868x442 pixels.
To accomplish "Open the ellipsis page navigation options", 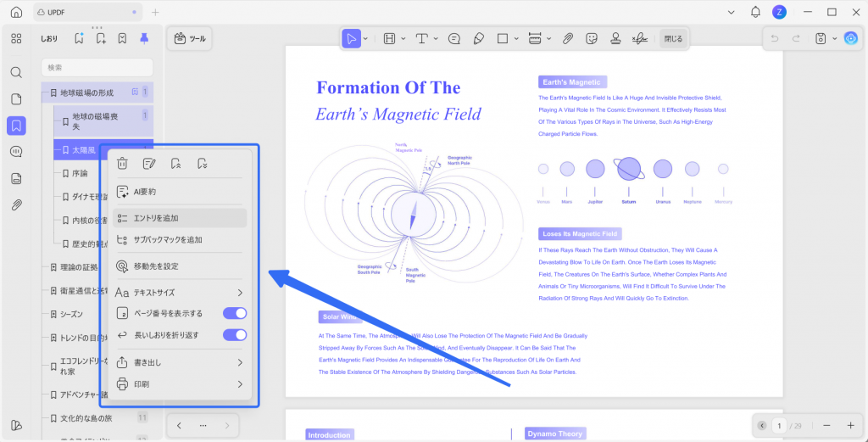I will (x=203, y=425).
